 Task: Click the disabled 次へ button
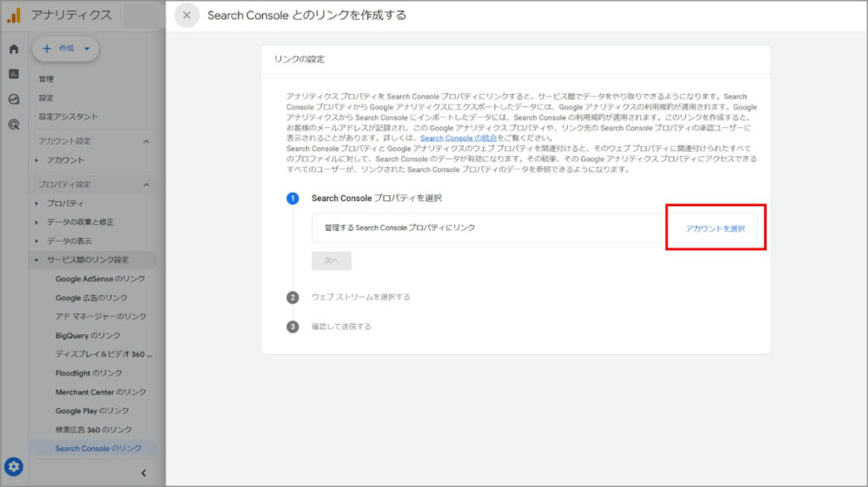click(x=331, y=260)
